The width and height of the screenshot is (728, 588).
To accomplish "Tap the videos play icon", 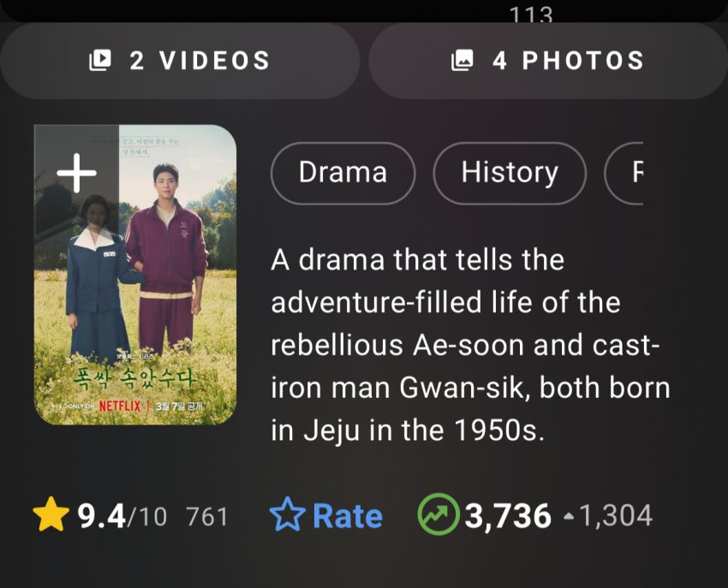I will [x=101, y=61].
